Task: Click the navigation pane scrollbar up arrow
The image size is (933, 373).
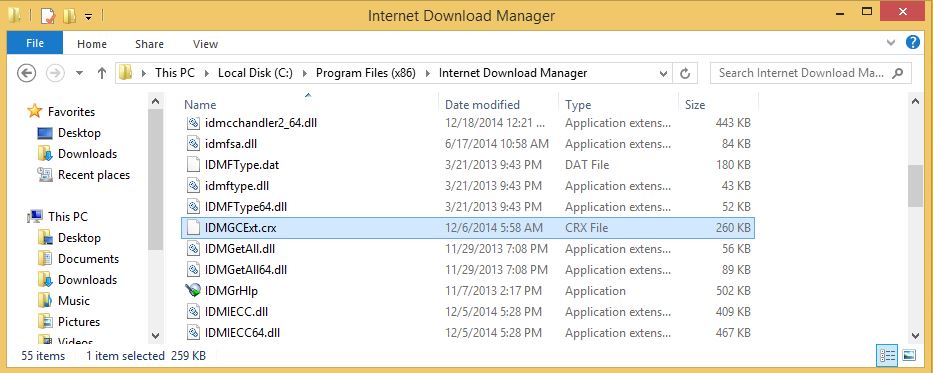Action: pos(155,102)
